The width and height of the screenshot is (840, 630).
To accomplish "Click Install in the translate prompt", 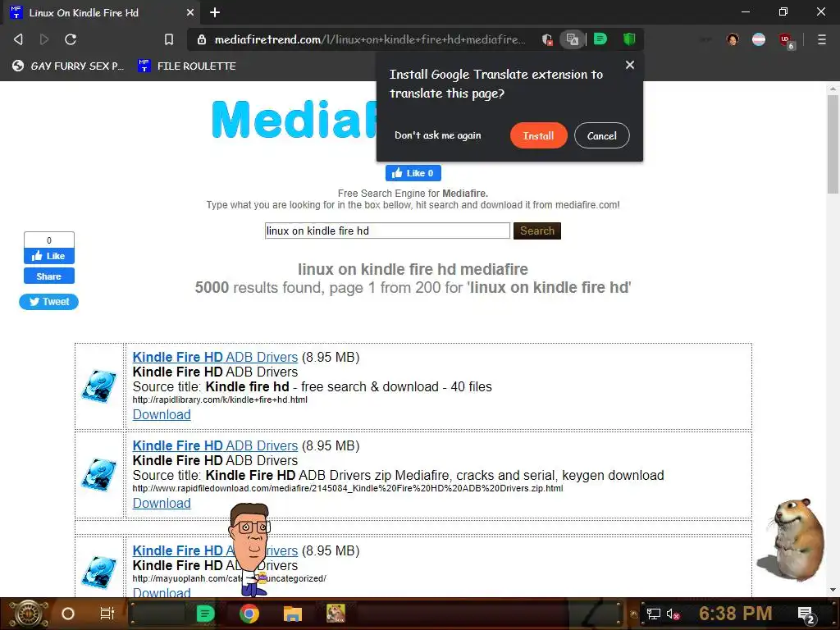I will pos(538,135).
